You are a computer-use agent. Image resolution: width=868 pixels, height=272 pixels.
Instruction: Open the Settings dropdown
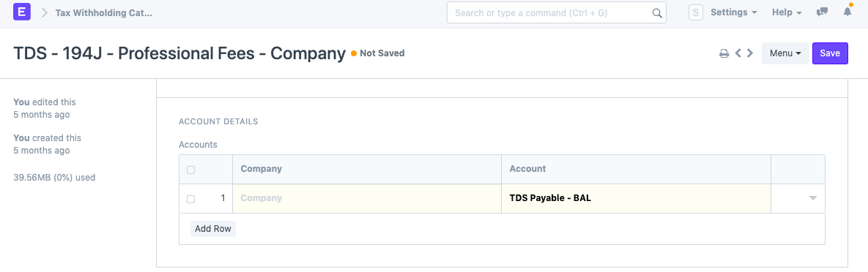tap(733, 12)
